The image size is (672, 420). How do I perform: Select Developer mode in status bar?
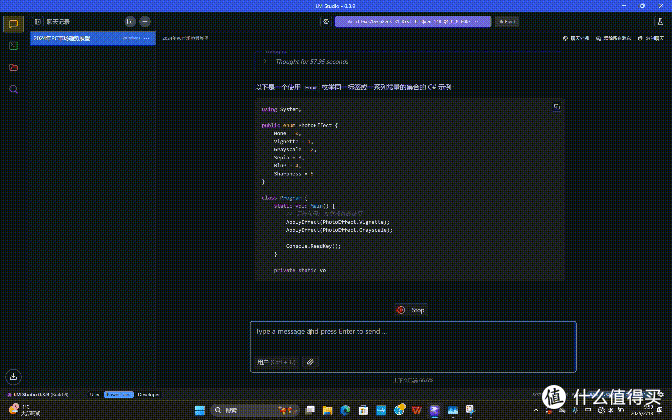pyautogui.click(x=148, y=395)
